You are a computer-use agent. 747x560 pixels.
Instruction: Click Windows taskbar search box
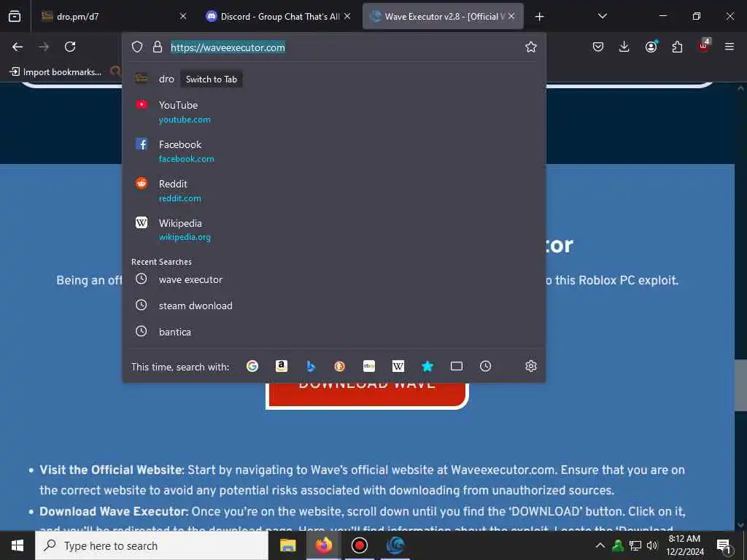pos(152,545)
